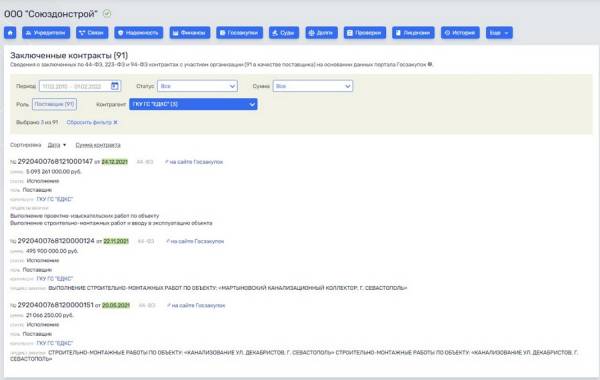Image resolution: width=600 pixels, height=380 pixels.
Task: Open the Учредители section
Action: click(x=46, y=33)
